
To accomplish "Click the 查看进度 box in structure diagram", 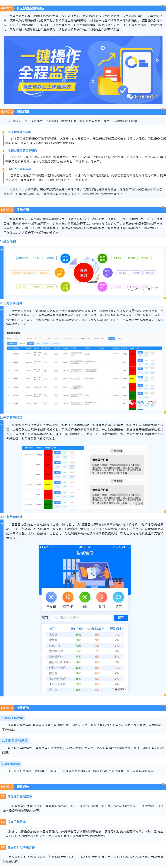I will pyautogui.click(x=117, y=258).
